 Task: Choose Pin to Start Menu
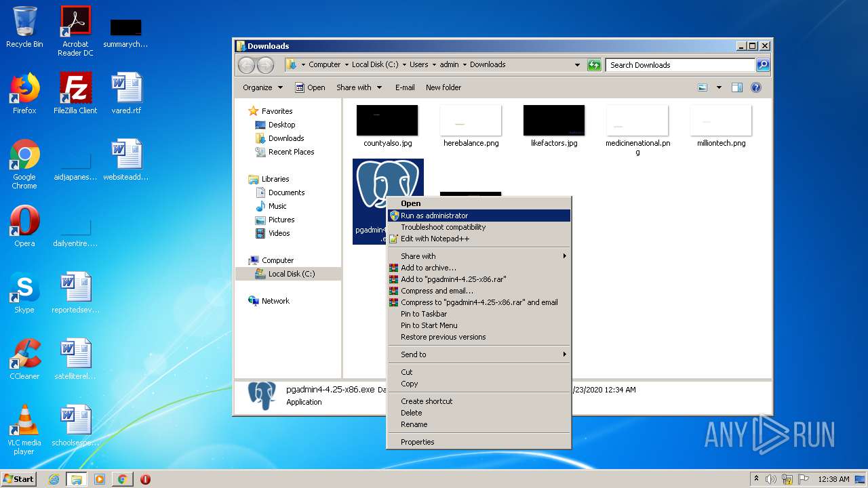(479, 325)
